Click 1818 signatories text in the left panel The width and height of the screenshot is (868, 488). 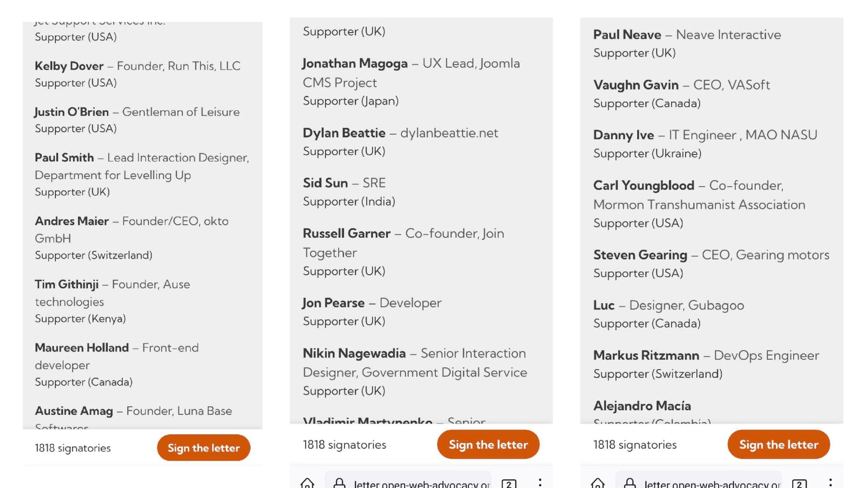[73, 448]
